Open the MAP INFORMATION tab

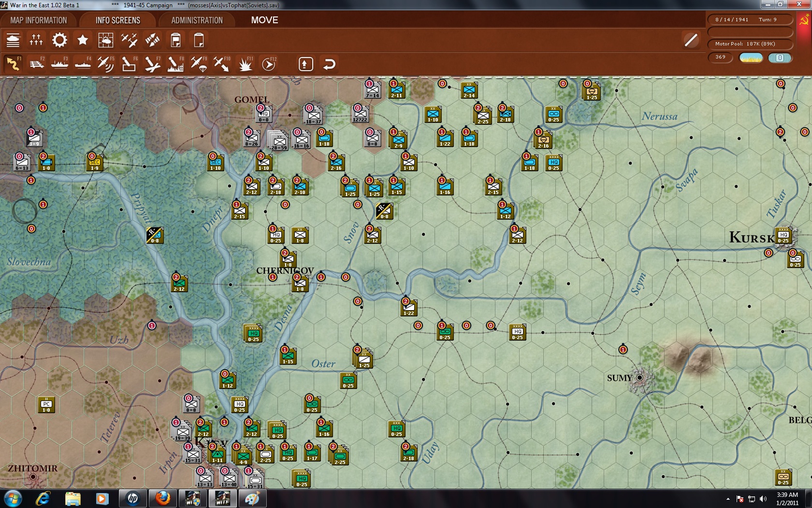click(x=40, y=20)
